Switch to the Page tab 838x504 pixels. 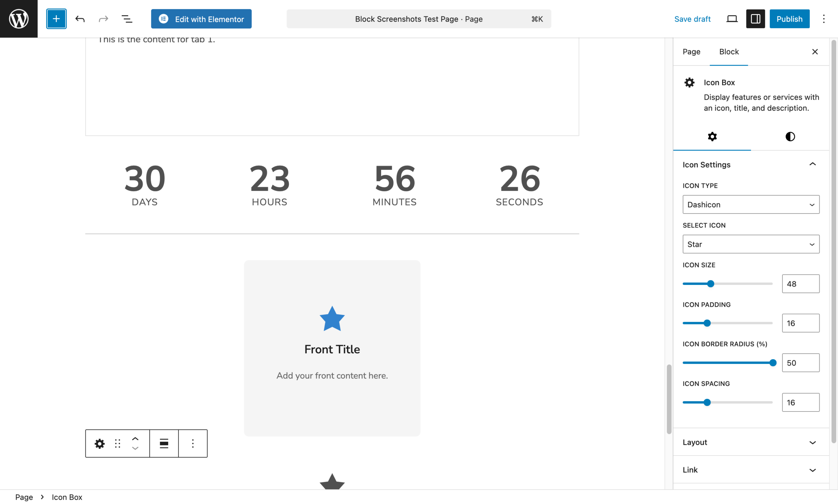[691, 52]
